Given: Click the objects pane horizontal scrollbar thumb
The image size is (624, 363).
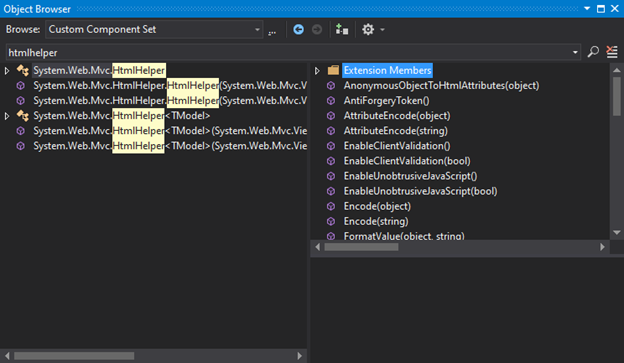Looking at the screenshot, I should [x=74, y=356].
